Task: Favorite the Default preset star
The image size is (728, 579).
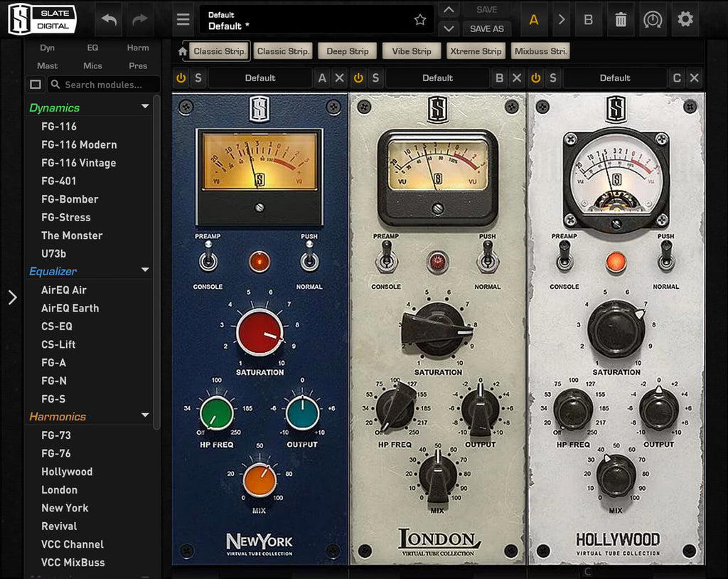Action: [x=420, y=19]
